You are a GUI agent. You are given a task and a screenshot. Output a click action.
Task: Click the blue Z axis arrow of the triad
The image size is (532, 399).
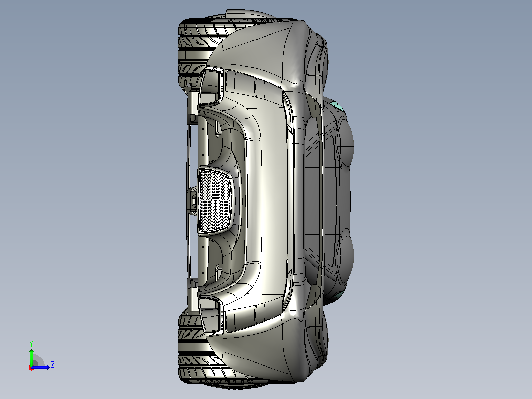(41, 367)
